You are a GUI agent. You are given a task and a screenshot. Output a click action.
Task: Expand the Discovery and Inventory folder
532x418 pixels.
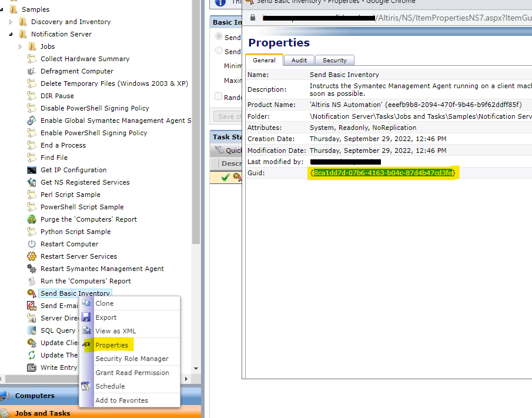tap(11, 22)
